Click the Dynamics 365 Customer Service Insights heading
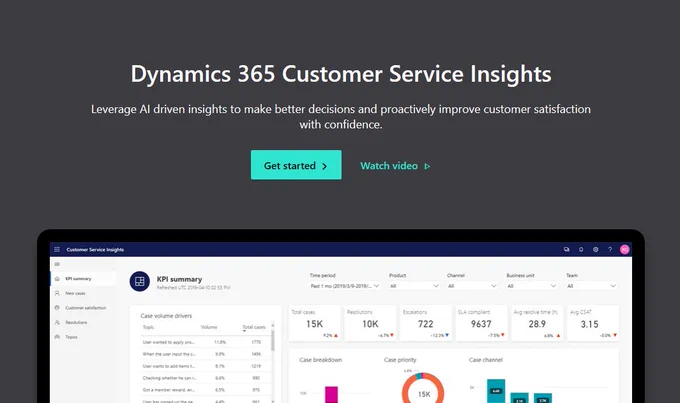This screenshot has height=403, width=680. [x=341, y=74]
